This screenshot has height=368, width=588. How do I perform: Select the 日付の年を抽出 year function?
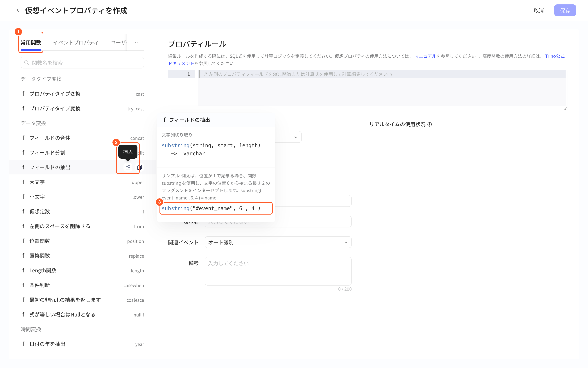pos(82,344)
